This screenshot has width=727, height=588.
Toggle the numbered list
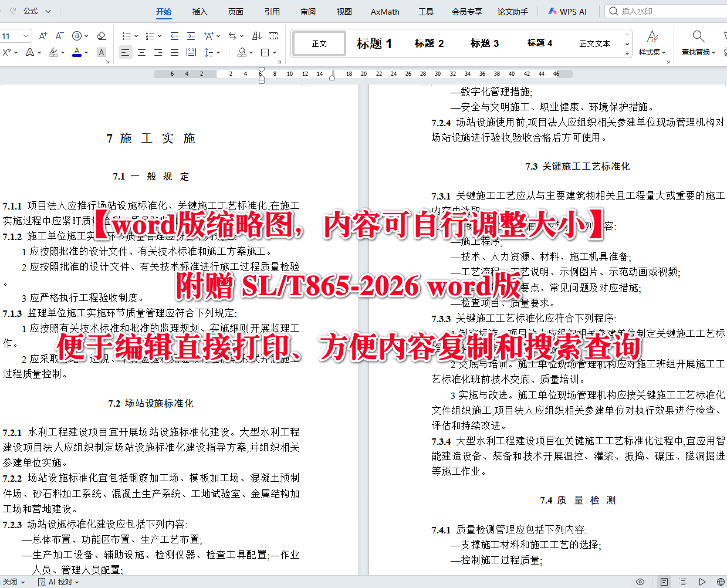[149, 36]
